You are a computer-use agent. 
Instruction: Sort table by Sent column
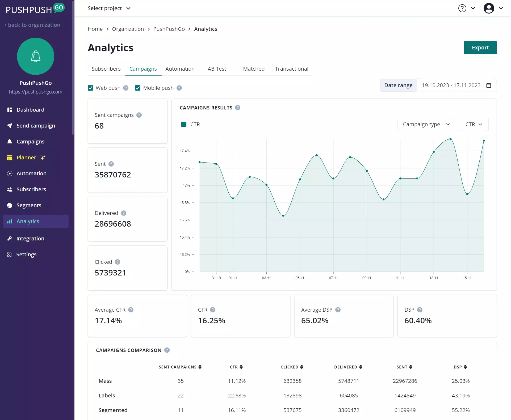(405, 367)
